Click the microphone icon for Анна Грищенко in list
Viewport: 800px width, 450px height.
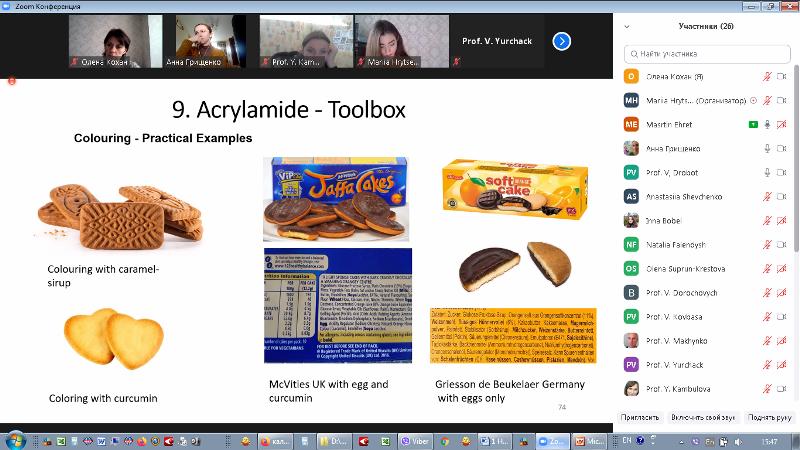click(767, 148)
